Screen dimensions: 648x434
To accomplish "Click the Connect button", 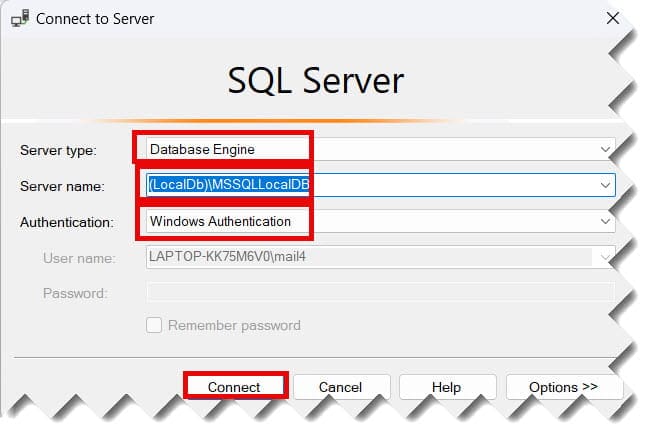I will [235, 387].
